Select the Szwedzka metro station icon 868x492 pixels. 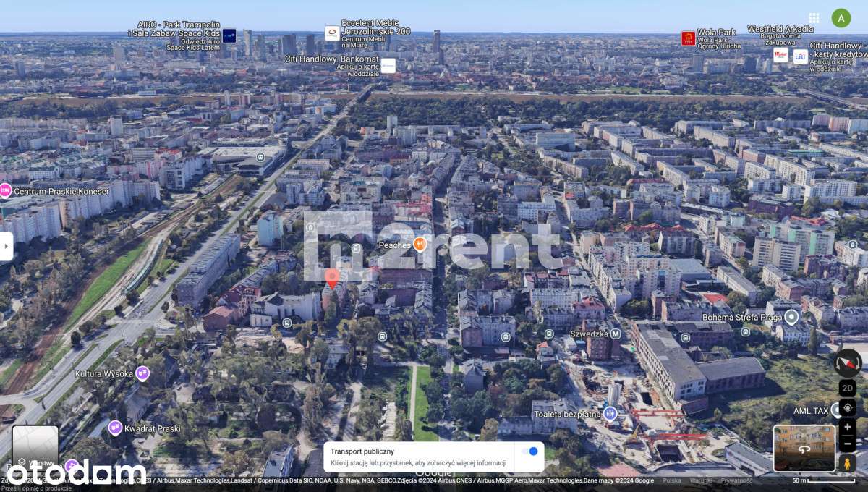pos(616,334)
